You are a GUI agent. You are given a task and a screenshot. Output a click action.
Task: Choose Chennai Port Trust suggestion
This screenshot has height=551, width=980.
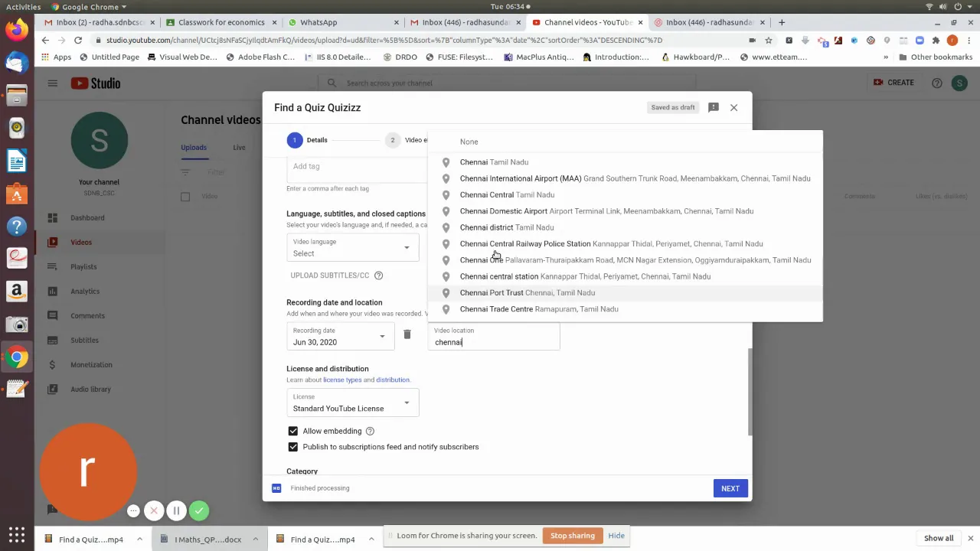coord(625,292)
